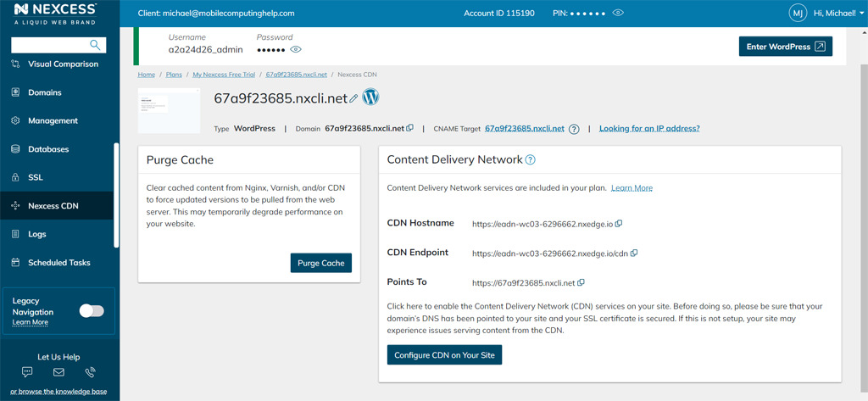Click the Databases sidebar icon
868x401 pixels.
[15, 149]
